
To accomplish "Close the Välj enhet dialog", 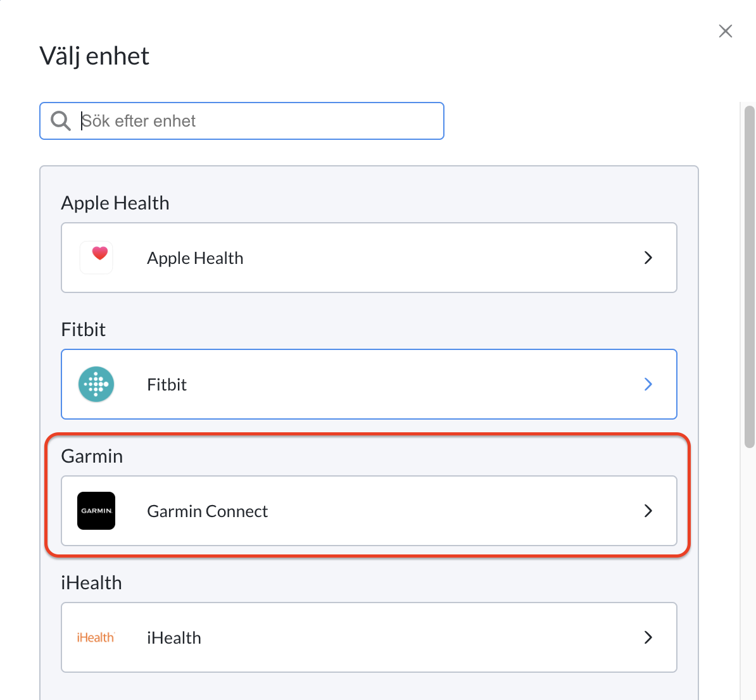I will coord(725,32).
